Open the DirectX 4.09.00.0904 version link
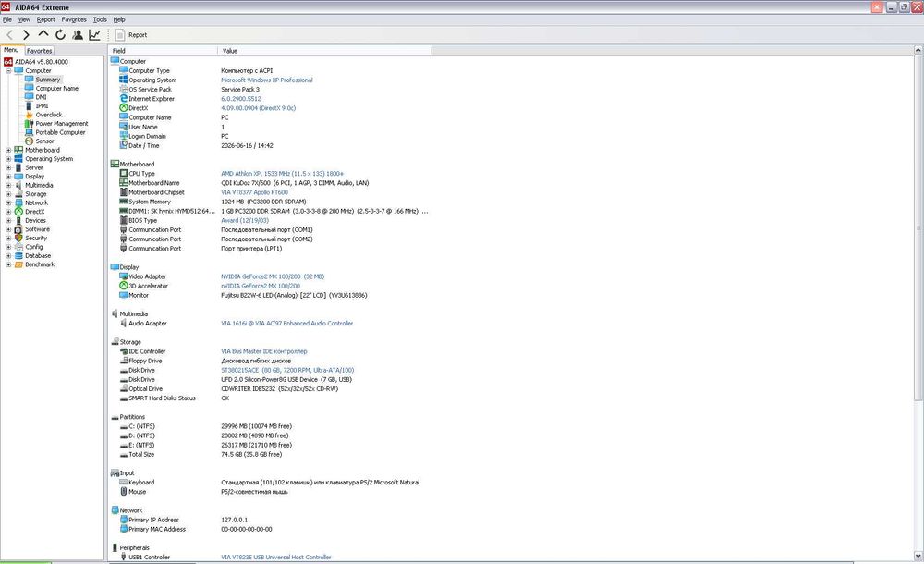 pyautogui.click(x=258, y=108)
